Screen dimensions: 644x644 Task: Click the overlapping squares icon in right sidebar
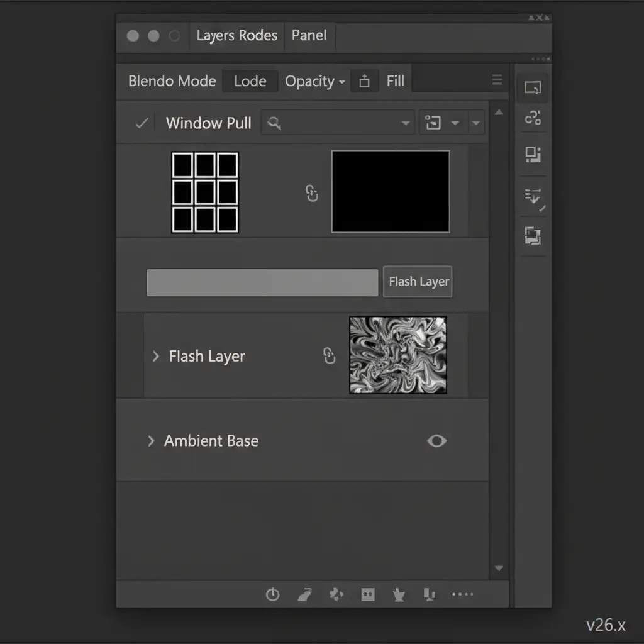(x=533, y=236)
